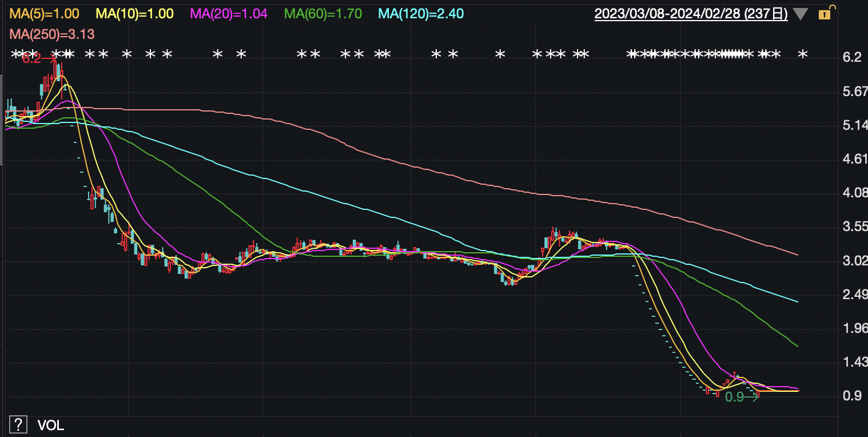This screenshot has height=437, width=868.
Task: Click the 6.2 label on price axis
Action: 852,57
